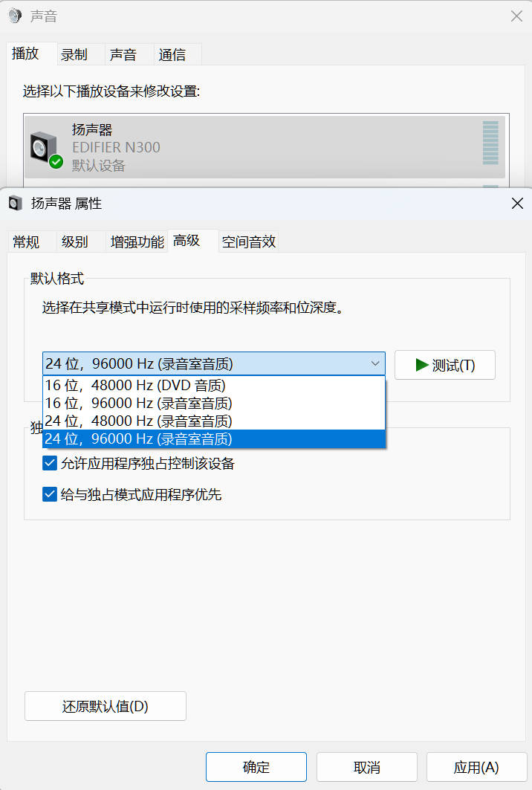Choose 24 位, 48000 Hz (录音室音质)
Screen dimensions: 532x790
[x=214, y=421]
